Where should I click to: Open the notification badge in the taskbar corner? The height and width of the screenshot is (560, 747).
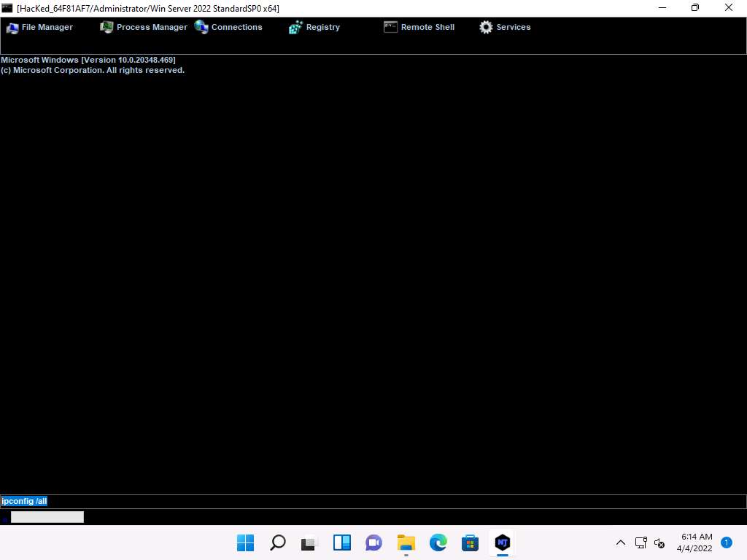click(x=727, y=542)
